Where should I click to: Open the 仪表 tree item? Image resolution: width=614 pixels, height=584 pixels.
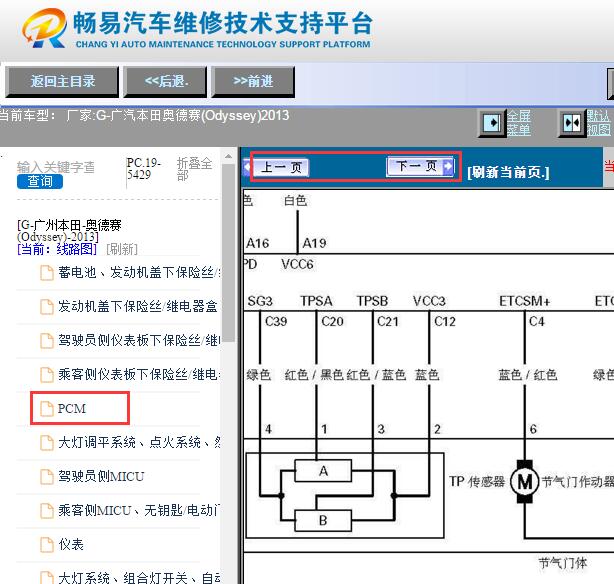pyautogui.click(x=71, y=544)
